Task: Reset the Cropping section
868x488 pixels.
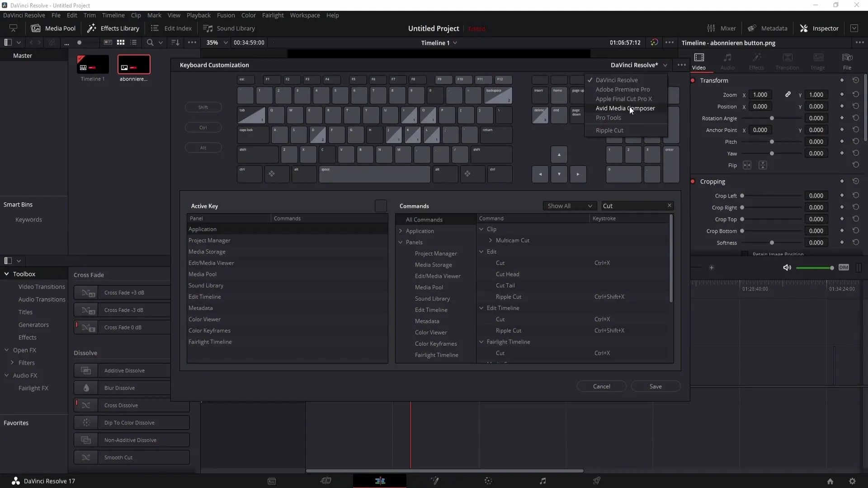Action: coord(856,181)
